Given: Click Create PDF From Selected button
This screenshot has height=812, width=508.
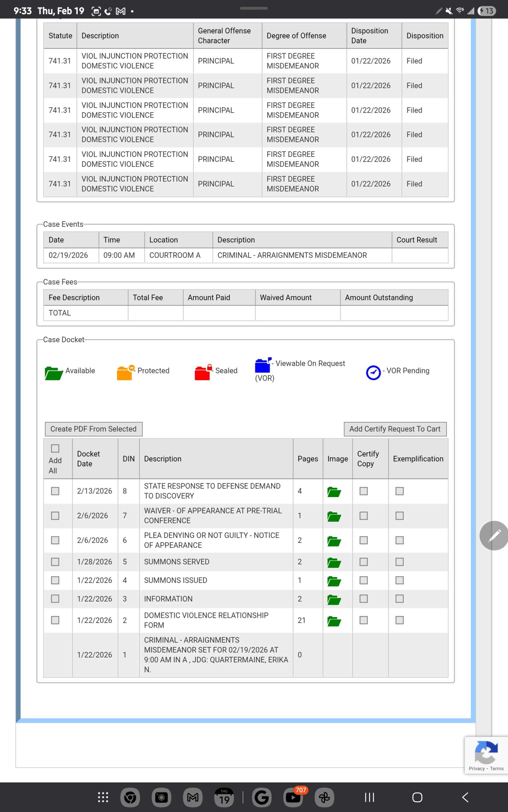Looking at the screenshot, I should (94, 429).
